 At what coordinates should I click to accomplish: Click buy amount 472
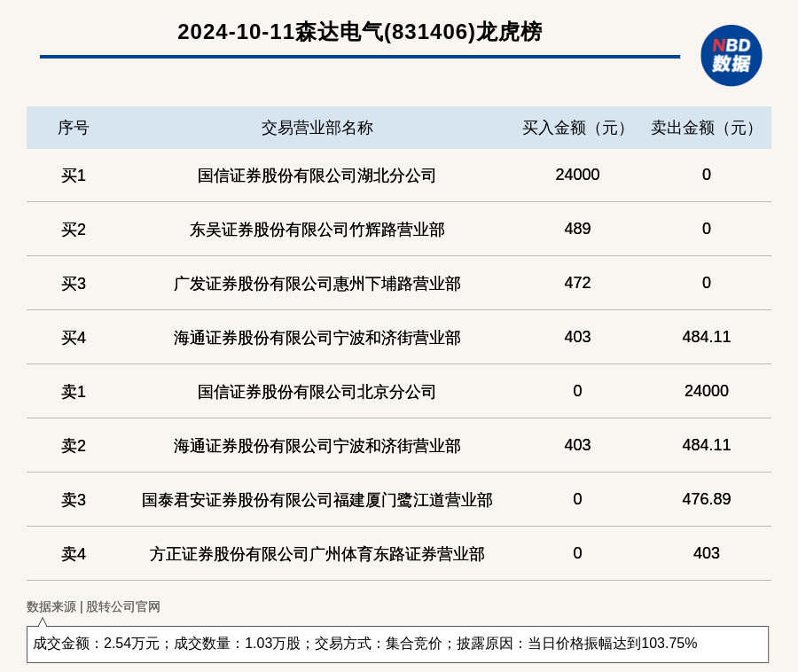click(577, 282)
